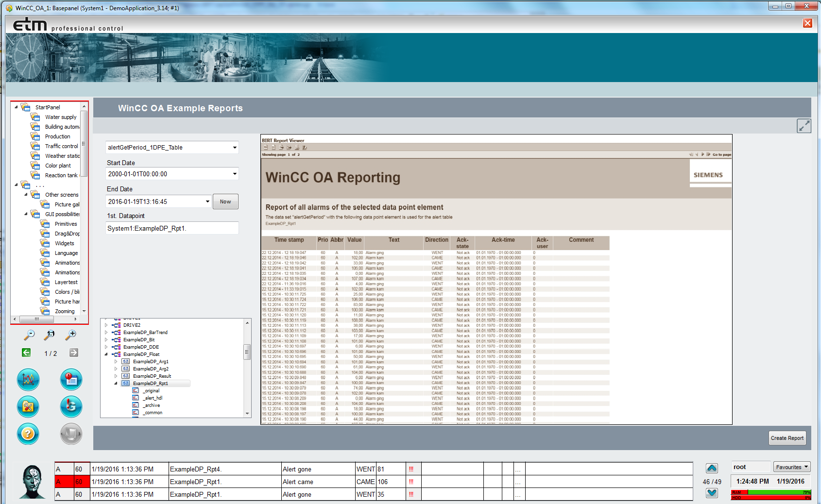
Task: Click the zoom out magnifier icon
Action: click(29, 335)
